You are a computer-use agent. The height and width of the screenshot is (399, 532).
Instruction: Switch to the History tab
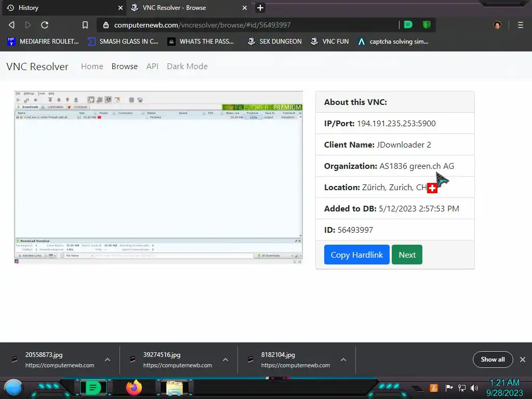click(64, 7)
